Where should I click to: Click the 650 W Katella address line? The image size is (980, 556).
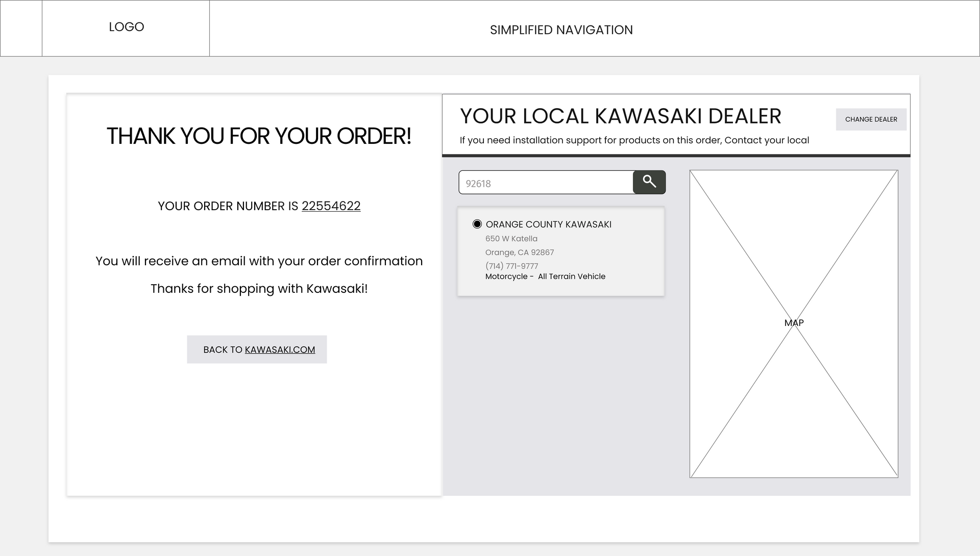(511, 239)
